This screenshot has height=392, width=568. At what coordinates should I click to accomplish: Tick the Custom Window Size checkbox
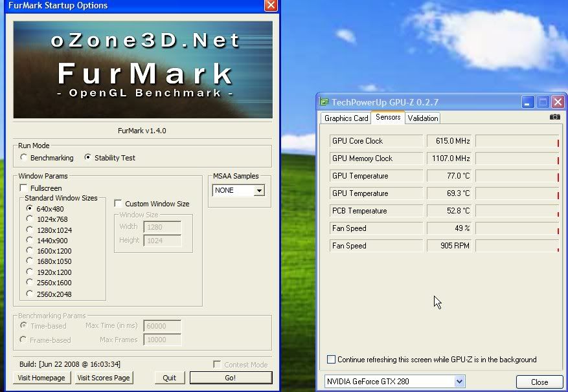(118, 203)
